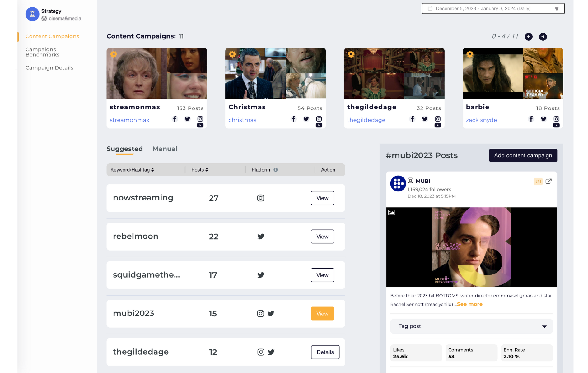Viewport: 588px width, 373px height.
Task: Click Twitter icon on thegildedage card
Action: coord(425,119)
